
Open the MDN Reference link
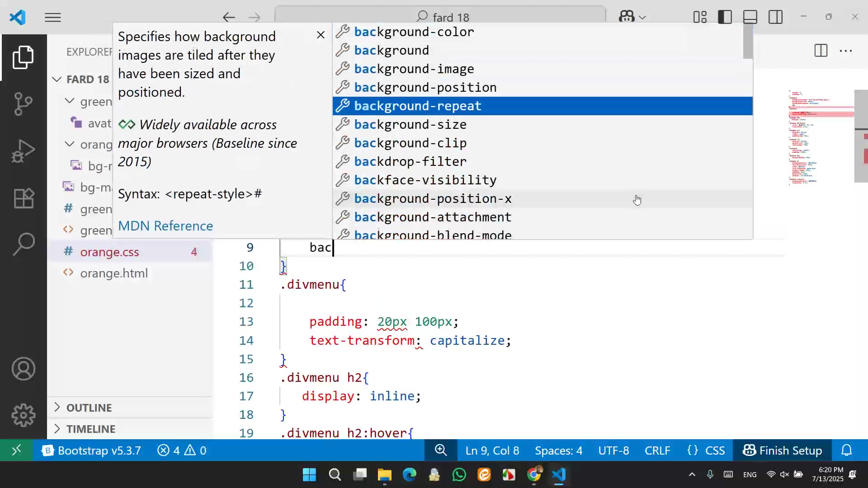point(165,226)
